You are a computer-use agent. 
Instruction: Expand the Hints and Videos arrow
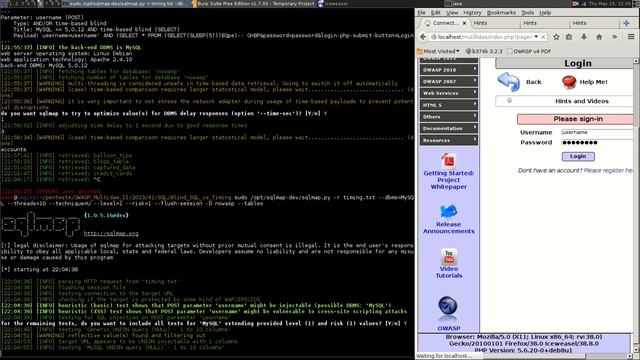point(509,100)
